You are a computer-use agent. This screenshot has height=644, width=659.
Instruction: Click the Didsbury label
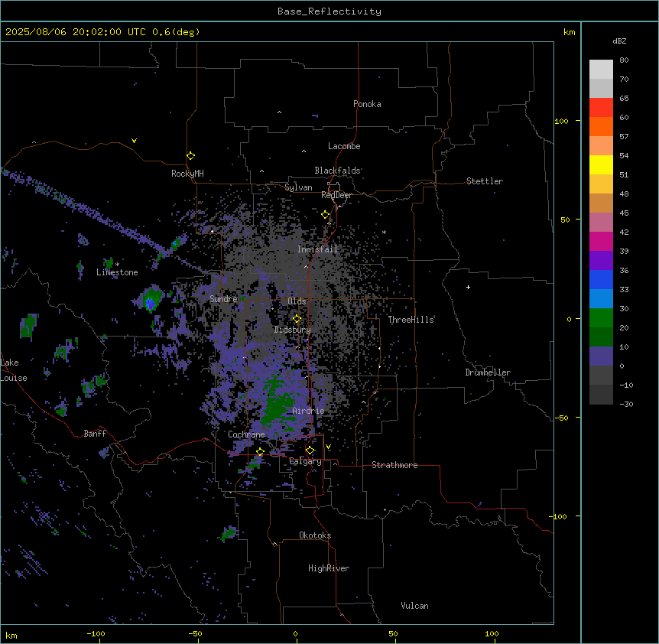click(293, 330)
